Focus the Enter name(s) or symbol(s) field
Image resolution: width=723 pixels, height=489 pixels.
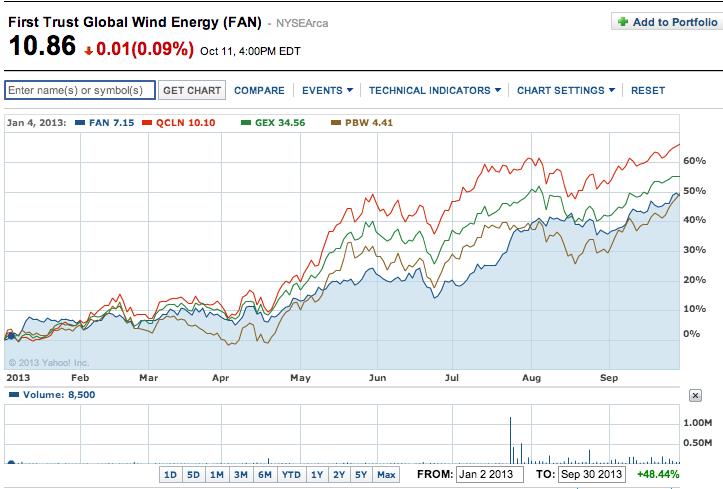(80, 90)
